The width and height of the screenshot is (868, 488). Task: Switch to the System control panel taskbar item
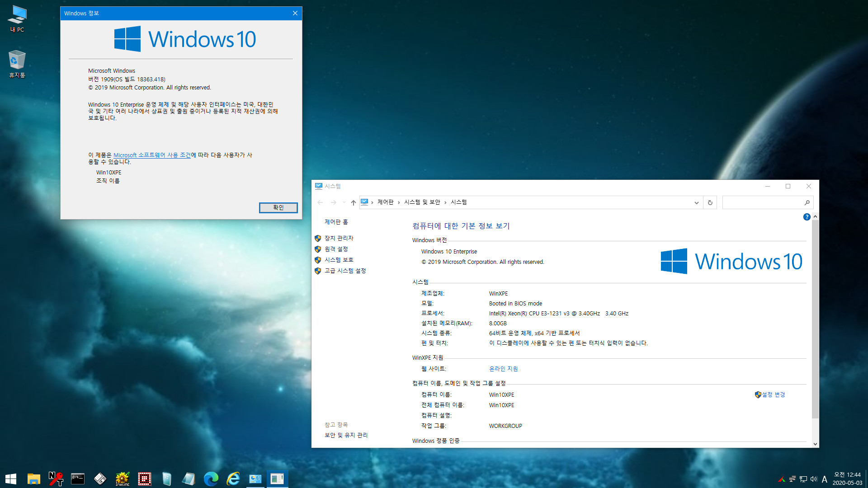pyautogui.click(x=255, y=479)
